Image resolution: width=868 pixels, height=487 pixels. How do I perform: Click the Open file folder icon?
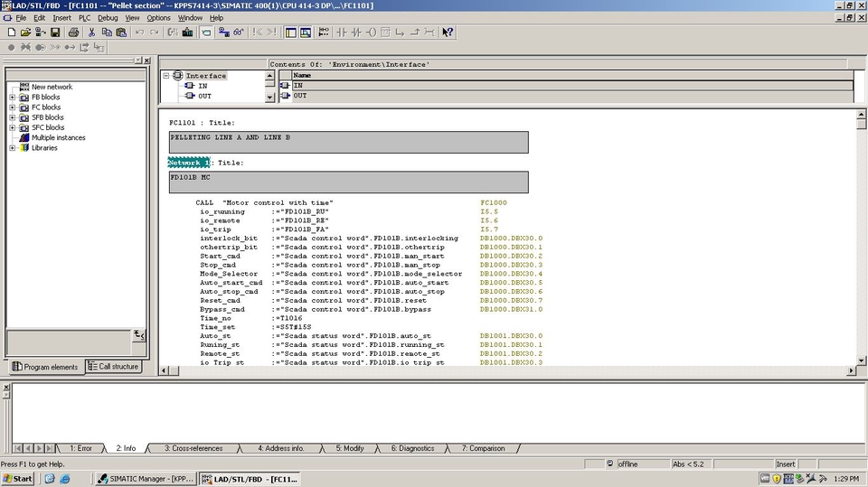pyautogui.click(x=25, y=33)
